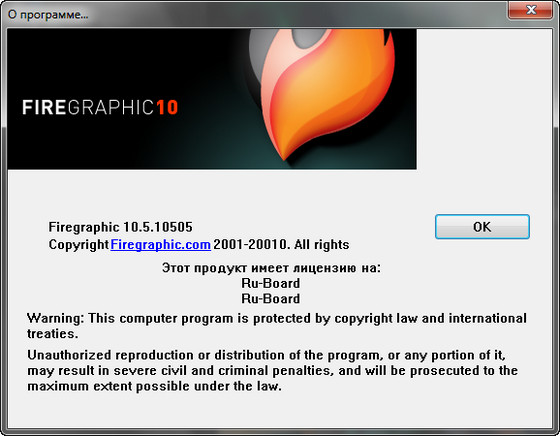Click the О программе... title bar text
The width and height of the screenshot is (560, 436).
48,15
